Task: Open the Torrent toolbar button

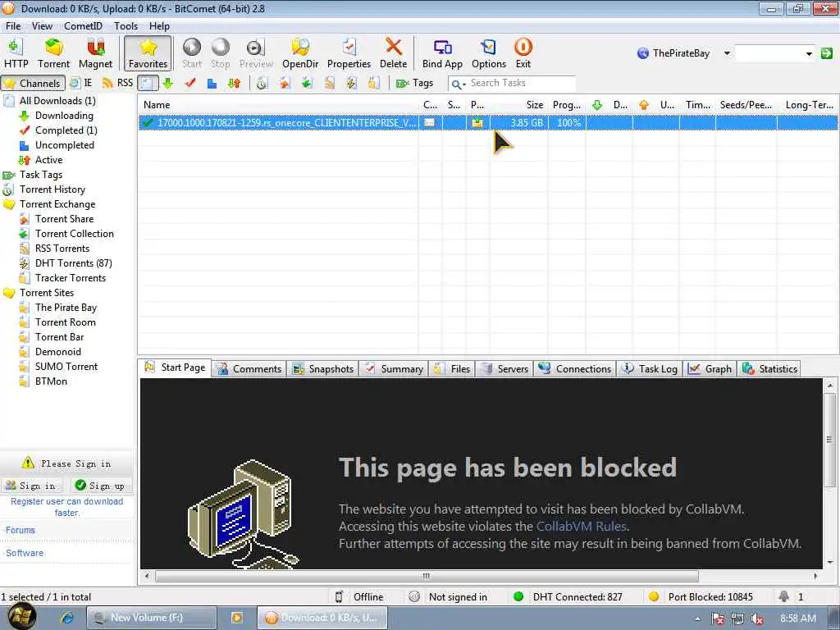Action: pos(53,53)
